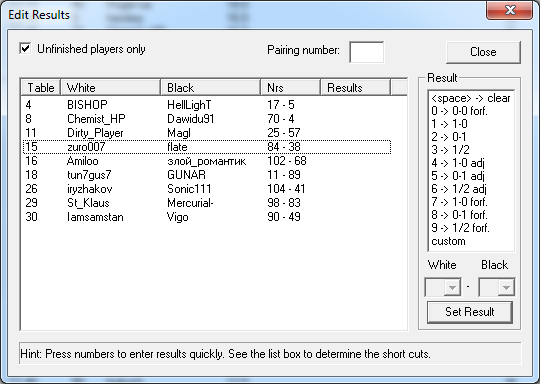Click the Set Result button
The height and width of the screenshot is (384, 540).
(469, 312)
